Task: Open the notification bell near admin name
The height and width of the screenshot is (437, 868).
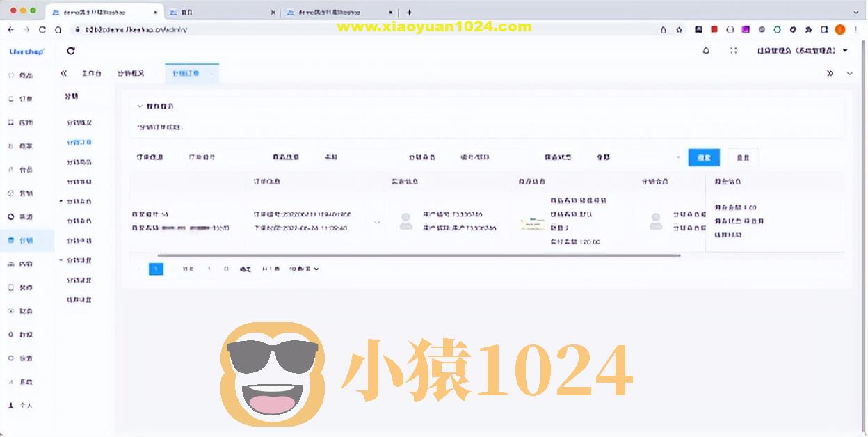Action: click(x=706, y=51)
